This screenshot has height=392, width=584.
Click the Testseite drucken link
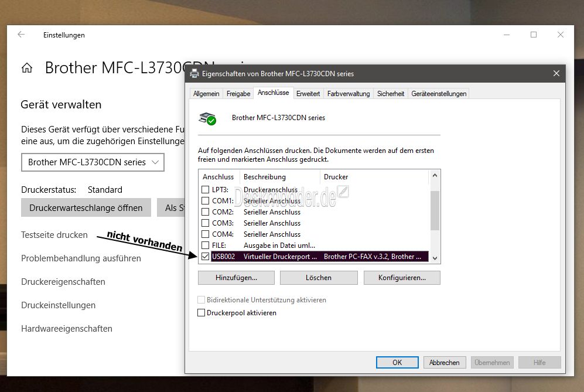tap(54, 235)
